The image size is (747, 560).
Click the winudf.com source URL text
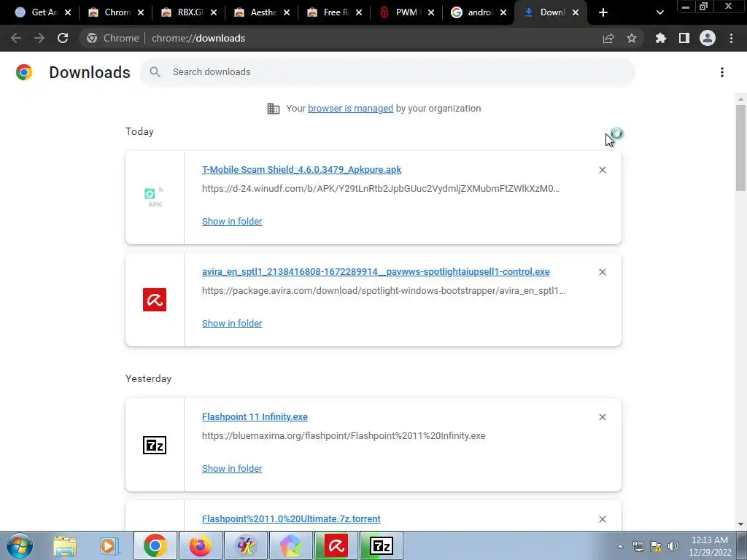[381, 189]
